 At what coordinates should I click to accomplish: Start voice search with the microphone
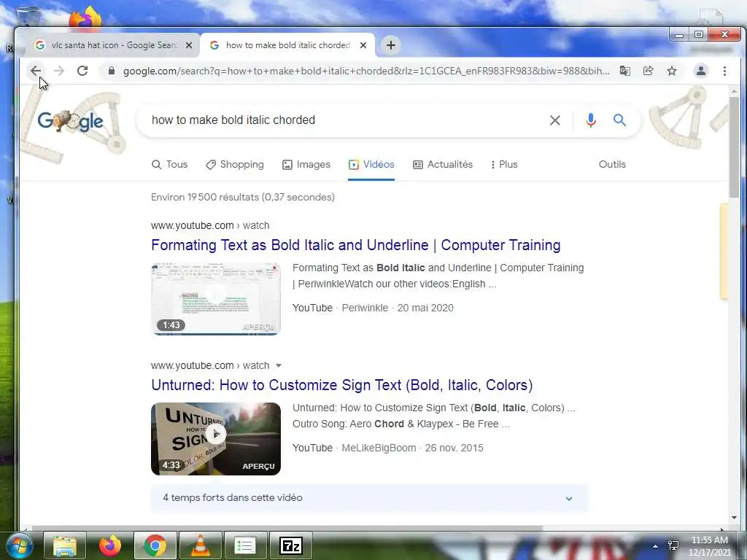tap(591, 120)
